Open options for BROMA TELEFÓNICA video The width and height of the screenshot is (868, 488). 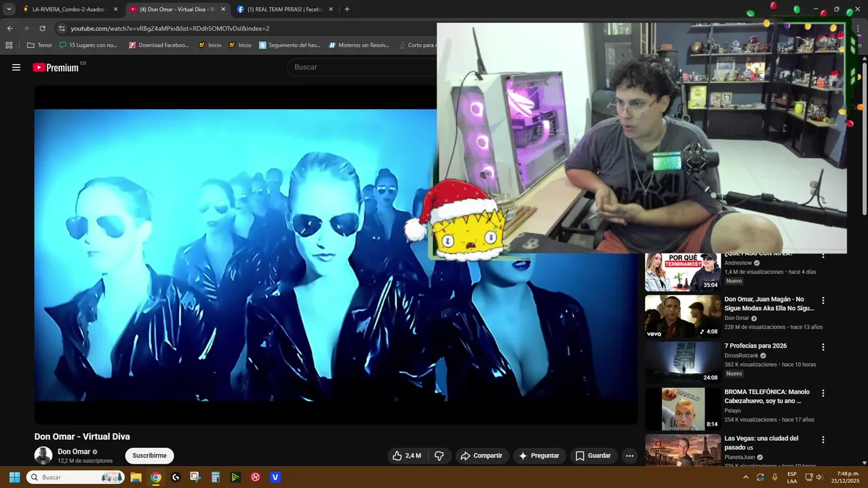click(x=823, y=392)
